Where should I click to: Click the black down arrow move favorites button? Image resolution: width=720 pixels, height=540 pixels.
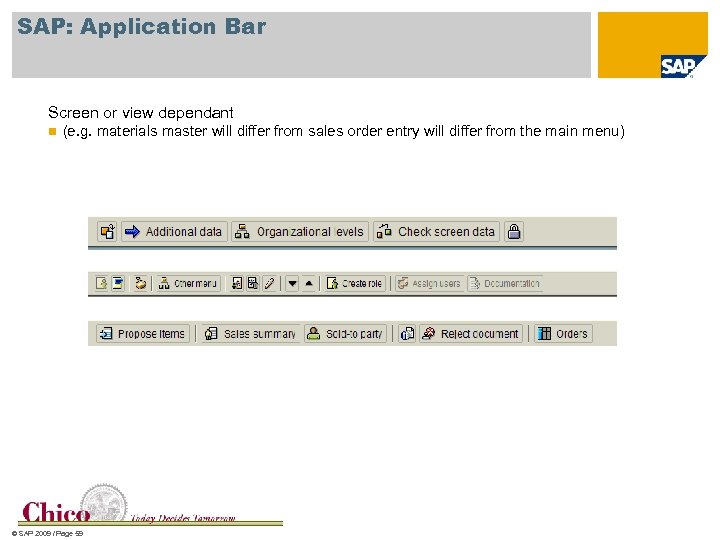pos(292,283)
